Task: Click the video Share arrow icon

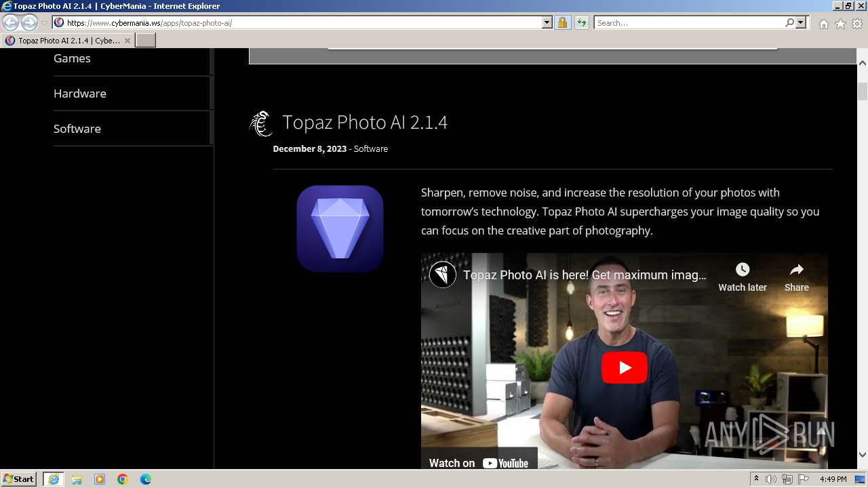Action: [797, 270]
